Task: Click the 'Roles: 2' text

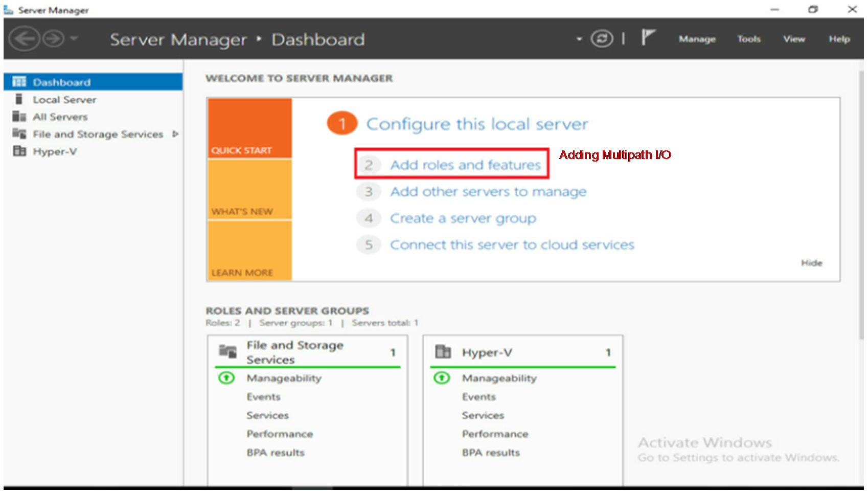Action: click(223, 323)
